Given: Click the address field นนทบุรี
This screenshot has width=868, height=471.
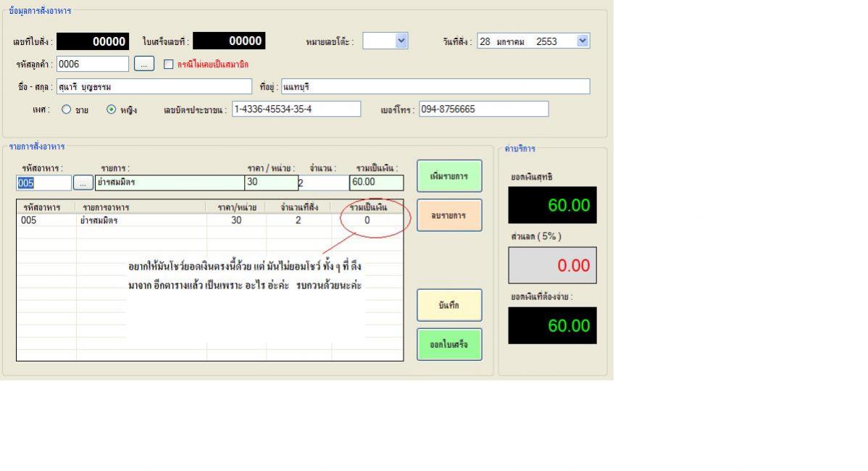Looking at the screenshot, I should pos(435,87).
